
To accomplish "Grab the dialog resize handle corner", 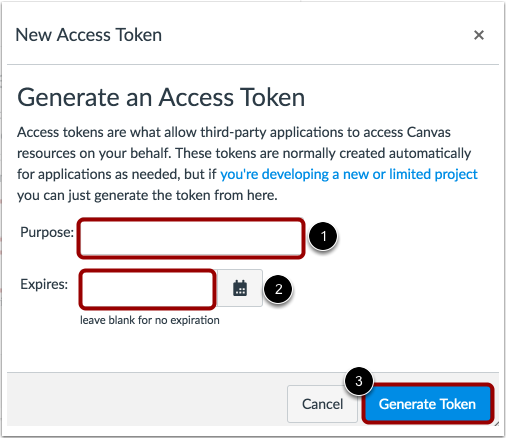I will [496, 423].
